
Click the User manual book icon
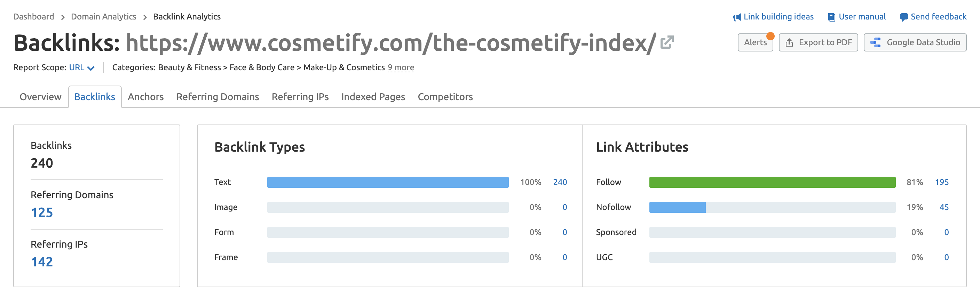coord(832,17)
